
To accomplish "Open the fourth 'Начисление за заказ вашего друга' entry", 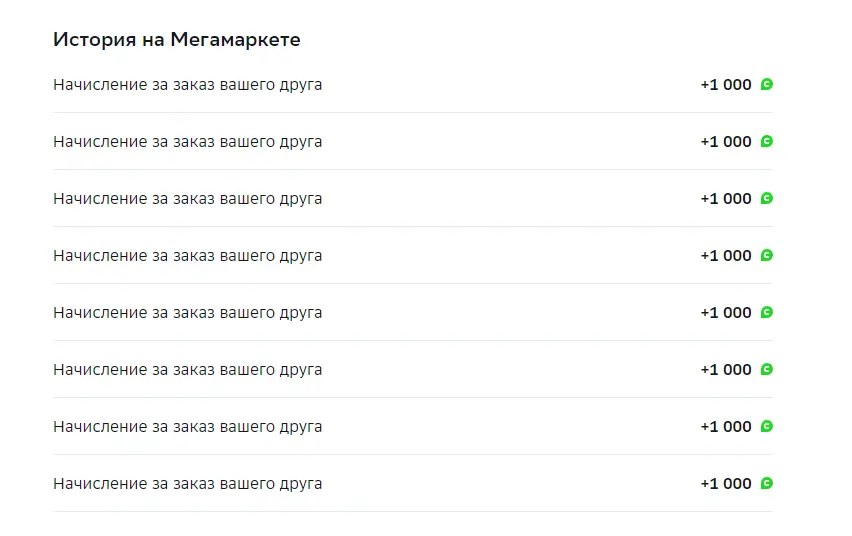I will pyautogui.click(x=413, y=255).
